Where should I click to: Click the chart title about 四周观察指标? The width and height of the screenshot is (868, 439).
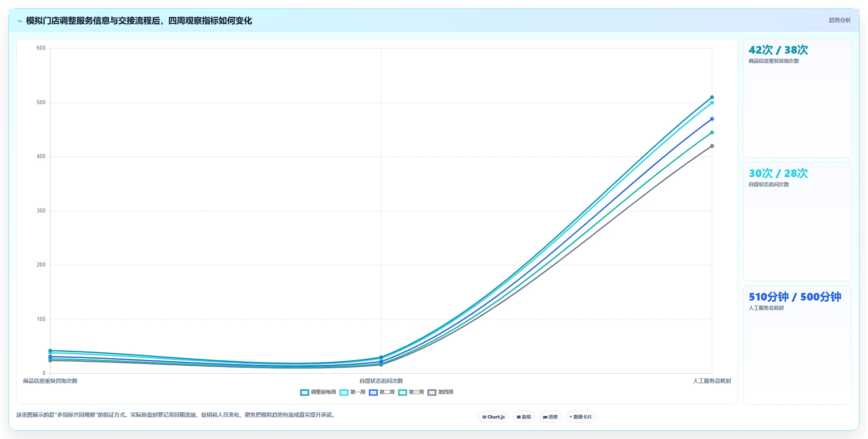coord(139,21)
